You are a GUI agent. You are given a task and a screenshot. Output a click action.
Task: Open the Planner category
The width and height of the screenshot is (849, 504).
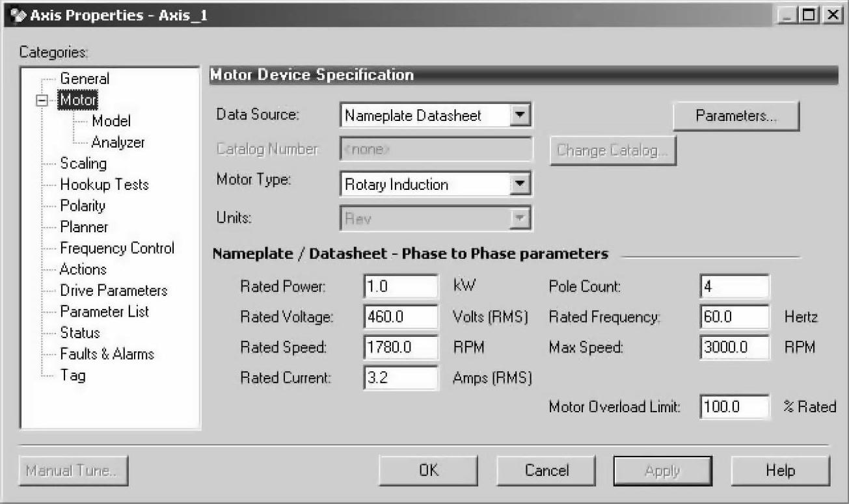(x=84, y=227)
